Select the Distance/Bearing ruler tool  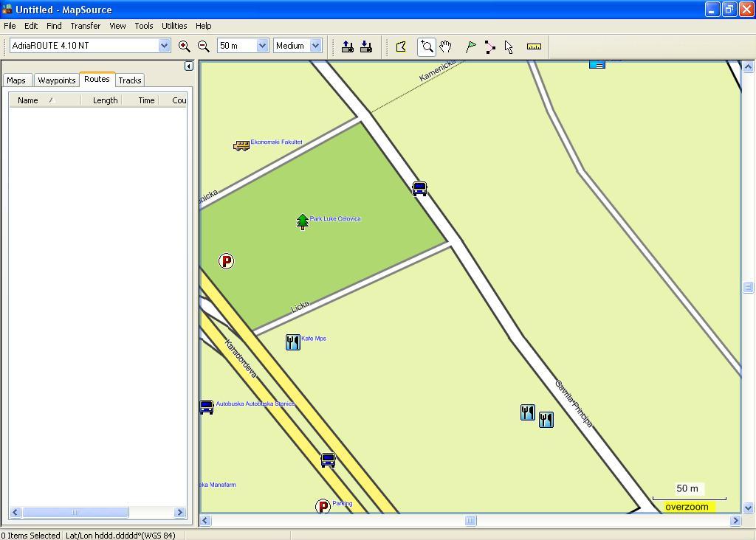point(534,46)
